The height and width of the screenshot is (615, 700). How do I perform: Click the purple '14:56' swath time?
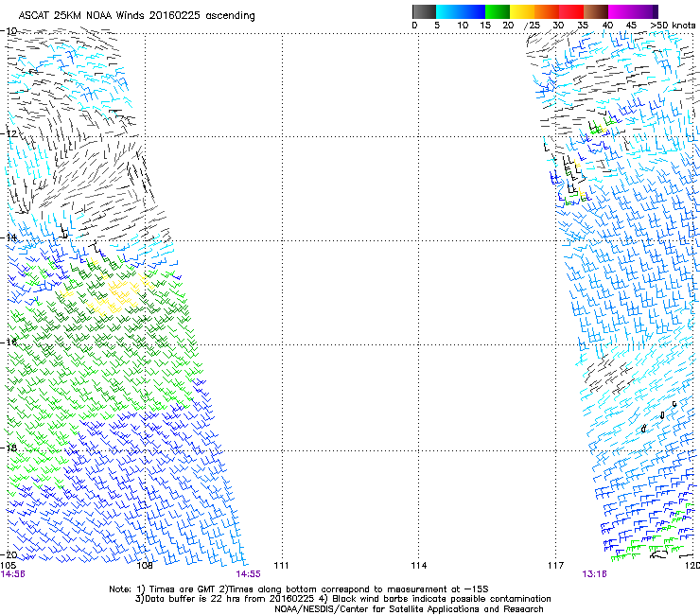pyautogui.click(x=13, y=574)
